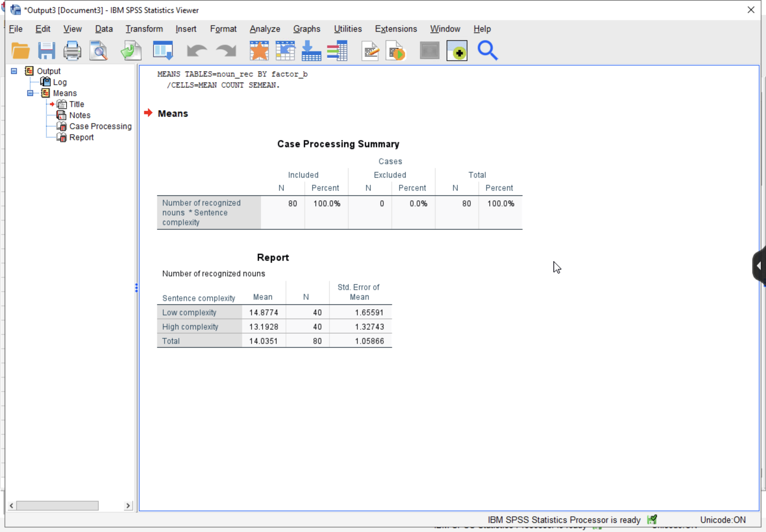
Task: Click the outline pane horizontal scrollbar right arrow
Action: click(x=129, y=505)
